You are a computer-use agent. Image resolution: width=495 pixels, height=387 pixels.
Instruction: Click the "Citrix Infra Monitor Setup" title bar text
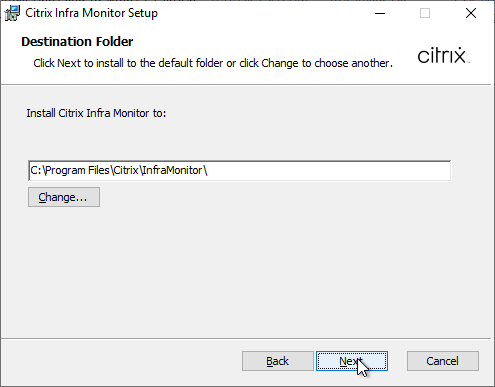pos(91,13)
